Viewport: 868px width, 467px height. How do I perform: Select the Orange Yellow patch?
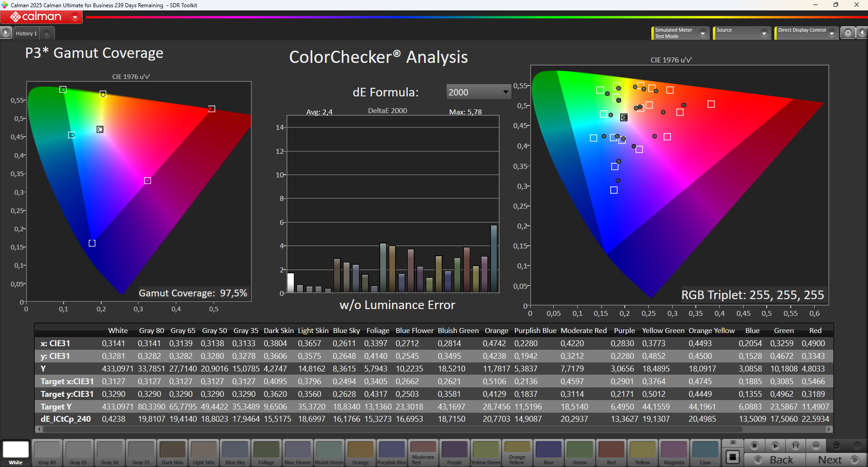point(517,453)
